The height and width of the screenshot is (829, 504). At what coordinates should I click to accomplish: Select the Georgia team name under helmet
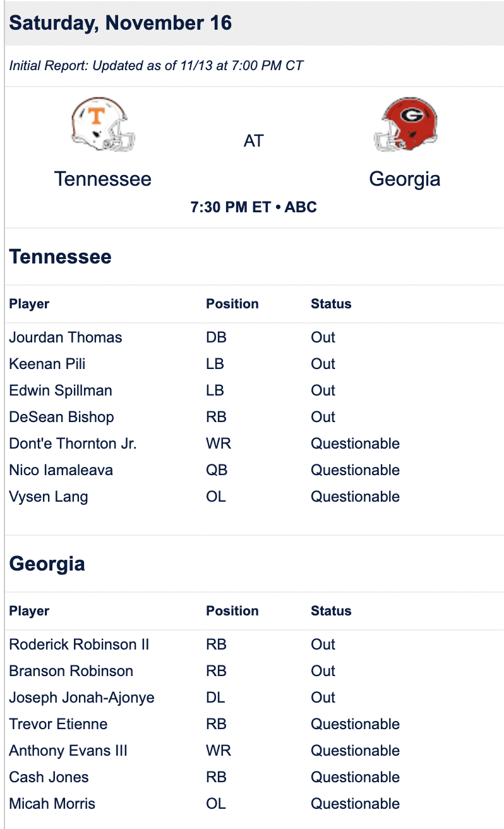click(x=405, y=179)
